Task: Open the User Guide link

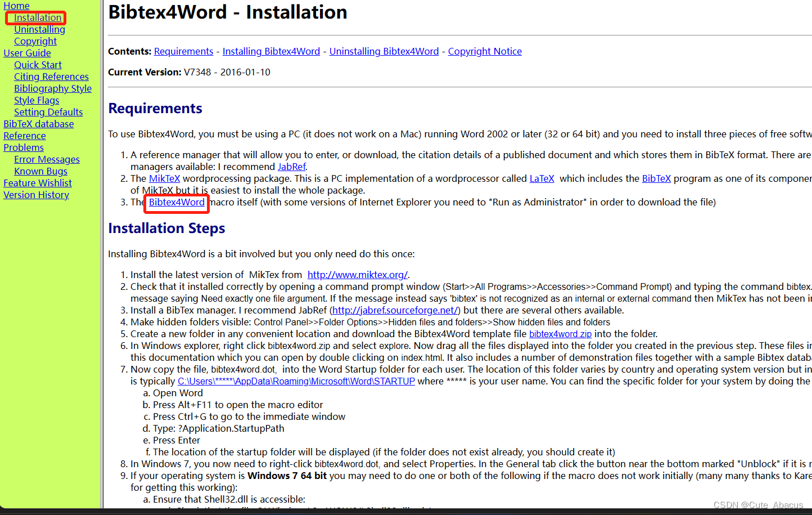Action: (x=27, y=53)
